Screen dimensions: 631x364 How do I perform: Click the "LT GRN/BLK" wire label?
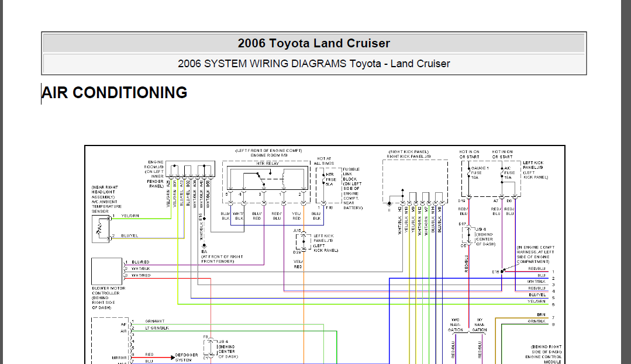(157, 328)
